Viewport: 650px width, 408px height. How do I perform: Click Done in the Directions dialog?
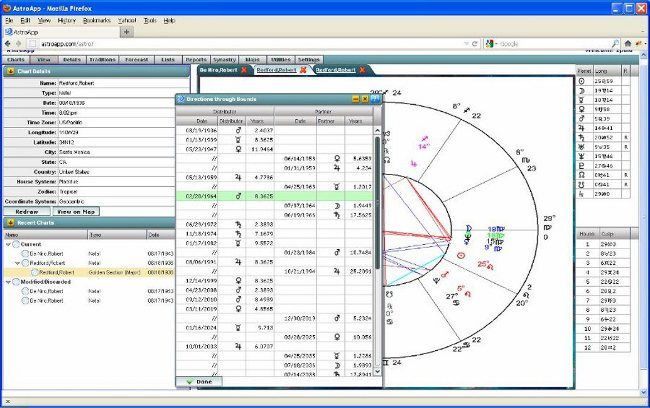[198, 382]
